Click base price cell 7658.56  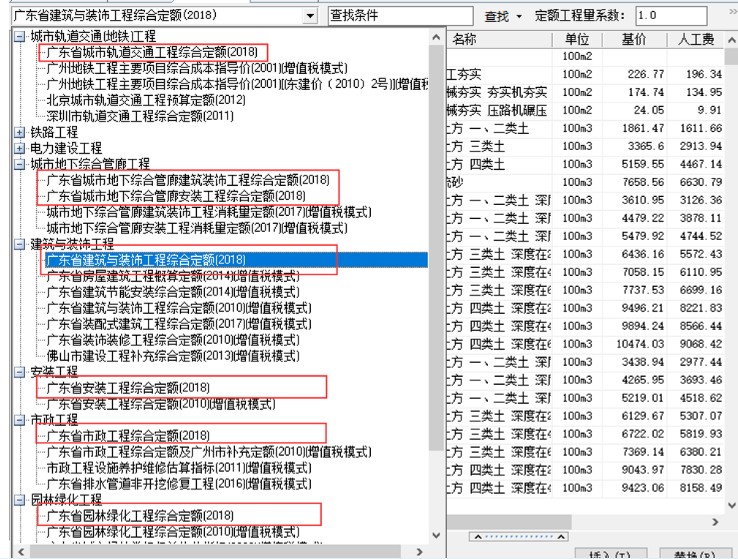coord(634,182)
